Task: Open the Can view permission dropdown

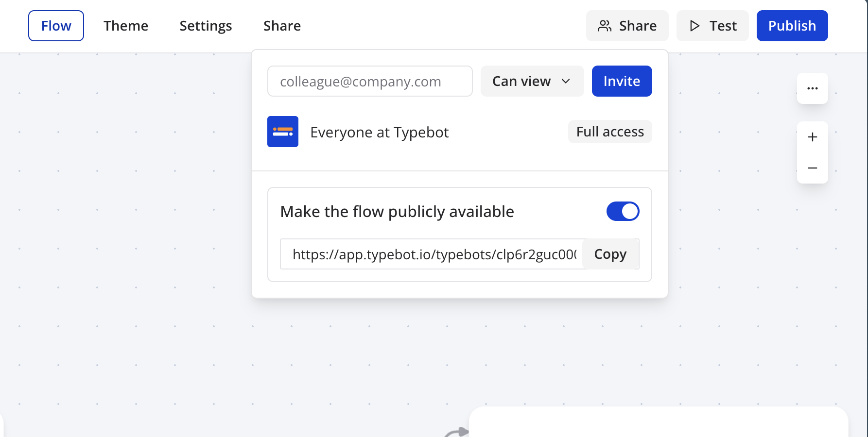Action: point(532,81)
